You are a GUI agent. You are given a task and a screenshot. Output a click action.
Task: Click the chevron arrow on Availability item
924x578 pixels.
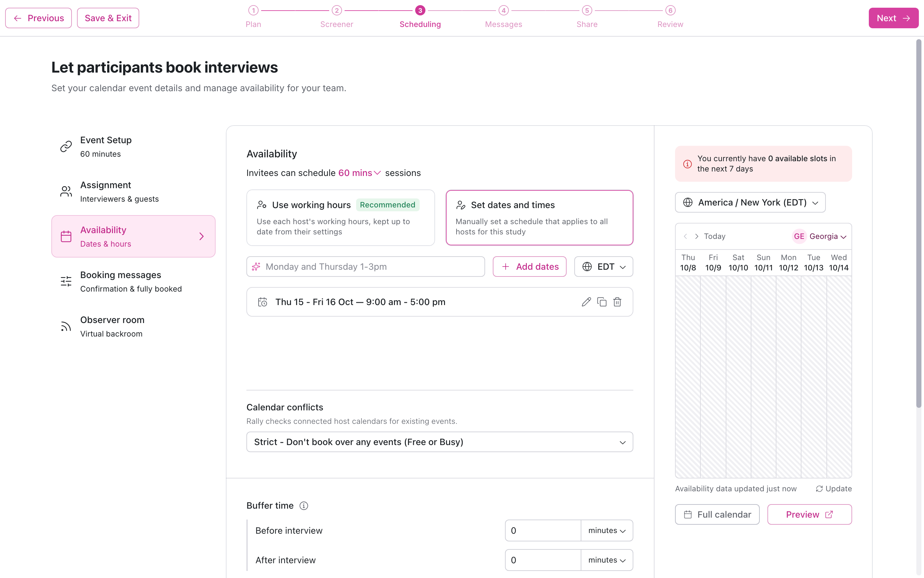click(201, 236)
